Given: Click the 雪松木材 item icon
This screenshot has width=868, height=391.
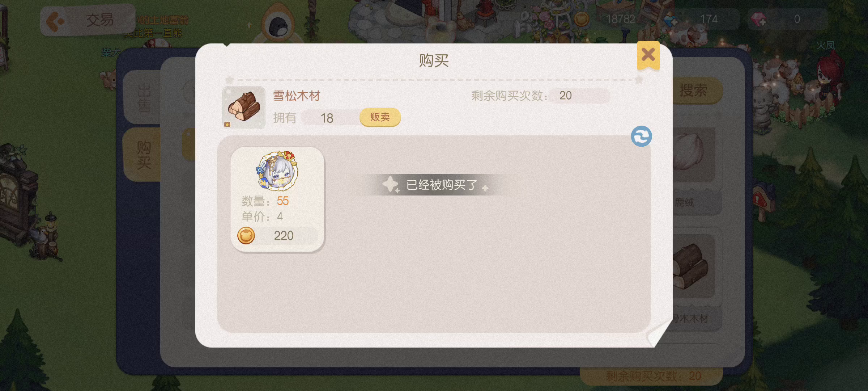Looking at the screenshot, I should coord(243,107).
